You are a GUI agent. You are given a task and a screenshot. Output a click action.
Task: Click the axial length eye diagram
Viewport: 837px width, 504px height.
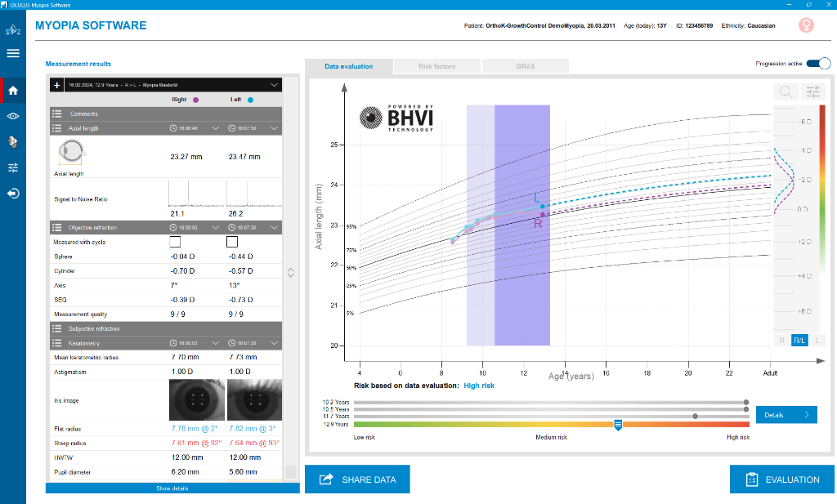[71, 152]
